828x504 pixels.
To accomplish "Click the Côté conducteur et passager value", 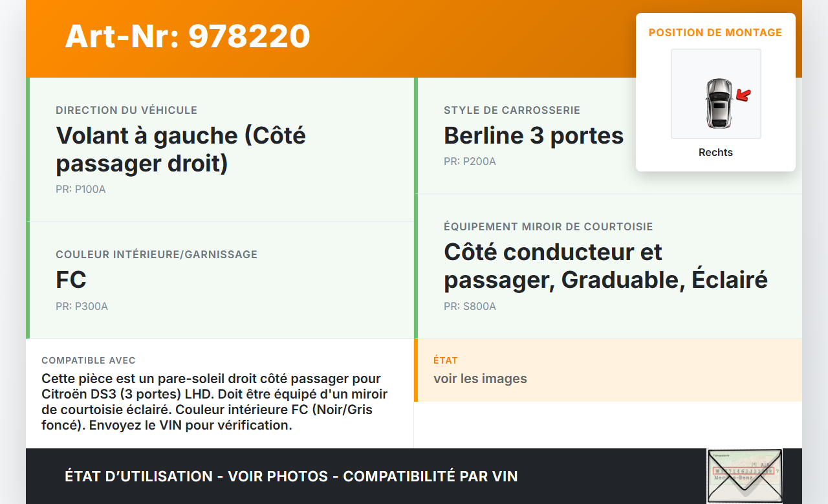I will [x=605, y=266].
